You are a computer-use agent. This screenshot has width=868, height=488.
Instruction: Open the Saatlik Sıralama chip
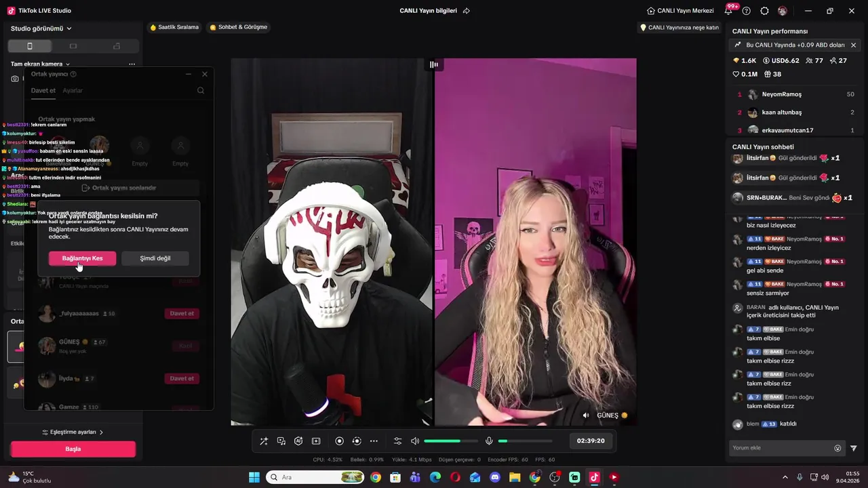tap(174, 27)
